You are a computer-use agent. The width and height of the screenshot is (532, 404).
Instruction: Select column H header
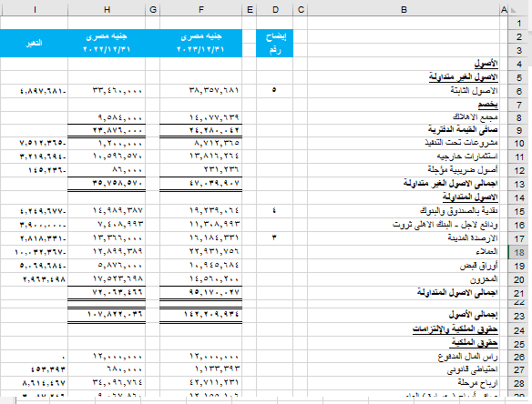click(107, 10)
